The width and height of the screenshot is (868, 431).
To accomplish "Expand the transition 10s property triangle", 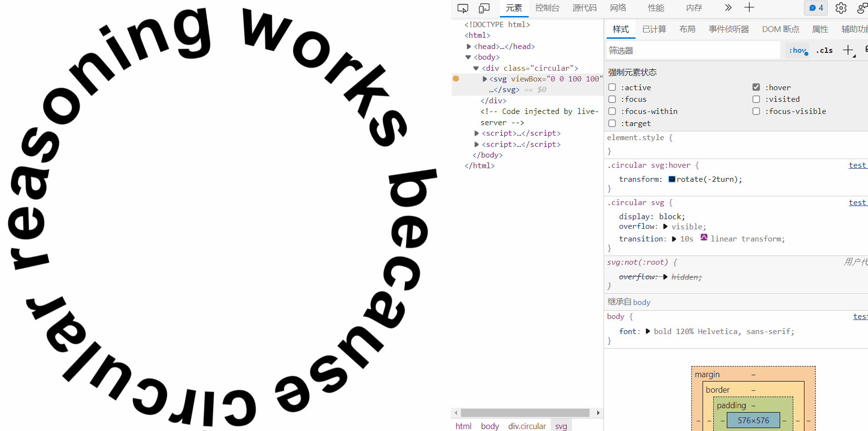I will tap(674, 239).
